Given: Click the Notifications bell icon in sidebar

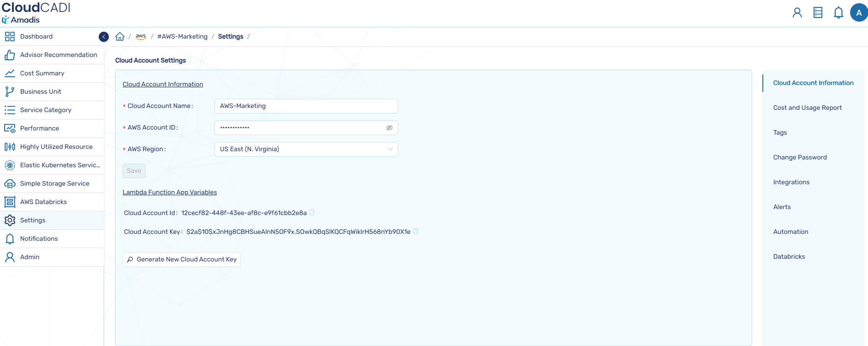Looking at the screenshot, I should point(10,238).
